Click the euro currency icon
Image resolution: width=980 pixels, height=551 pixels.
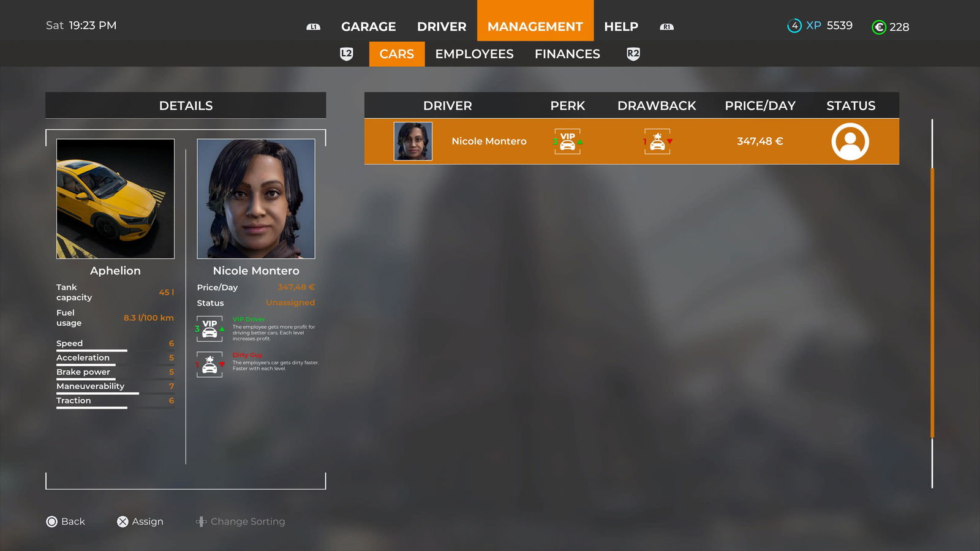879,27
